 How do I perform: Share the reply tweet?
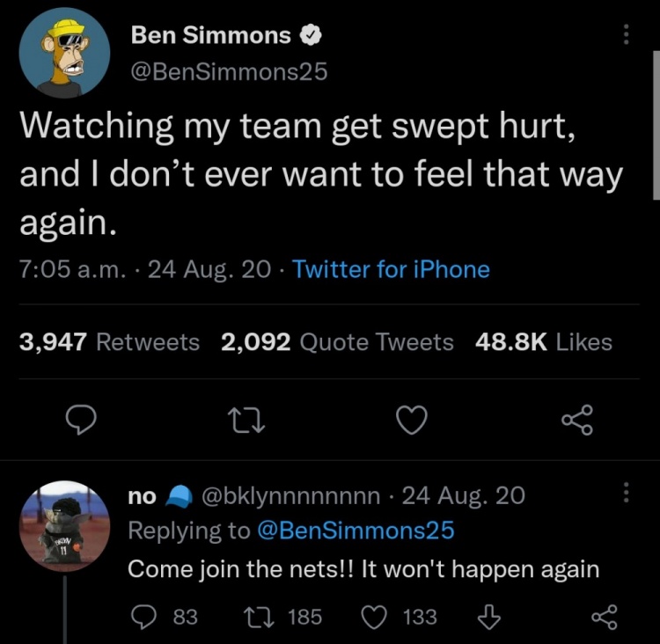coord(604,617)
